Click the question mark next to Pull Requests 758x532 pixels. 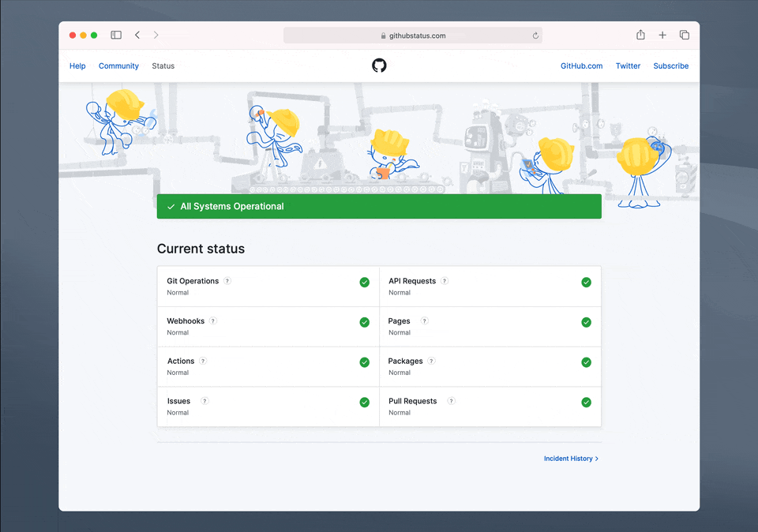[452, 401]
